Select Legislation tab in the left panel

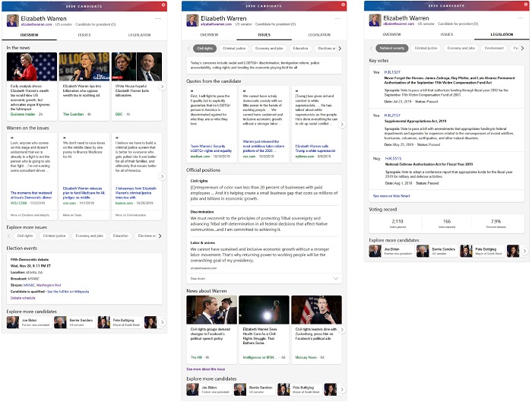tap(139, 35)
